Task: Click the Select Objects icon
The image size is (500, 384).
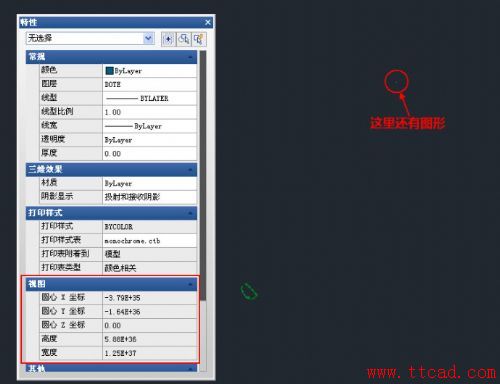Action: (183, 39)
